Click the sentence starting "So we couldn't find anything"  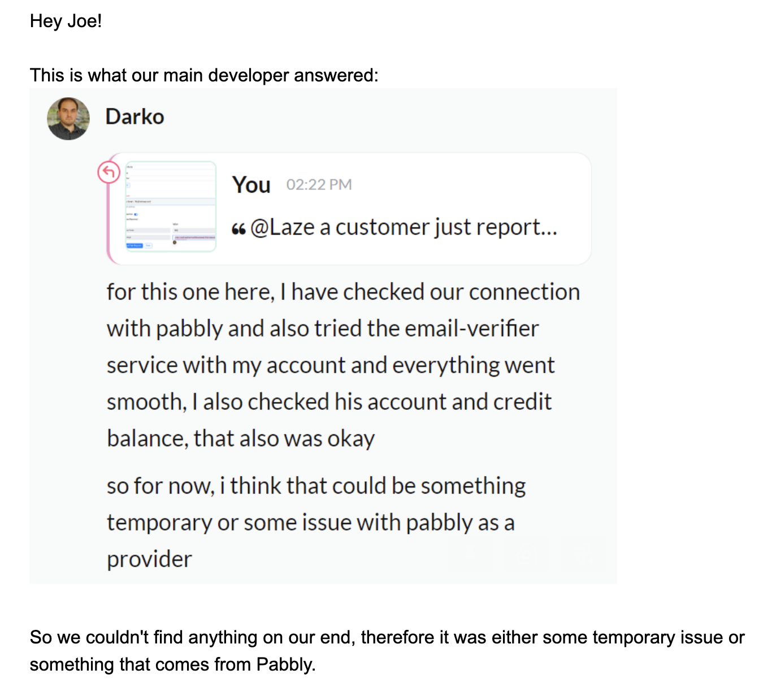pyautogui.click(x=387, y=651)
